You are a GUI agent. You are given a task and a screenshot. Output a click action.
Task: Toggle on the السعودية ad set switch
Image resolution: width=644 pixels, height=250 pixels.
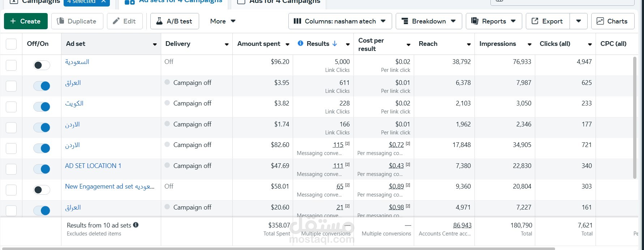[42, 65]
